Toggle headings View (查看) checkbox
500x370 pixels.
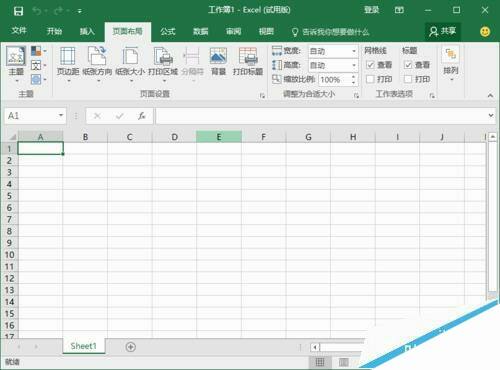pos(408,65)
